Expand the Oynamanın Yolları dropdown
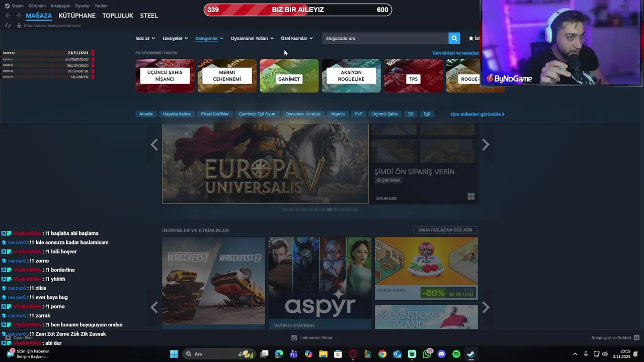This screenshot has height=362, width=644. [x=252, y=38]
